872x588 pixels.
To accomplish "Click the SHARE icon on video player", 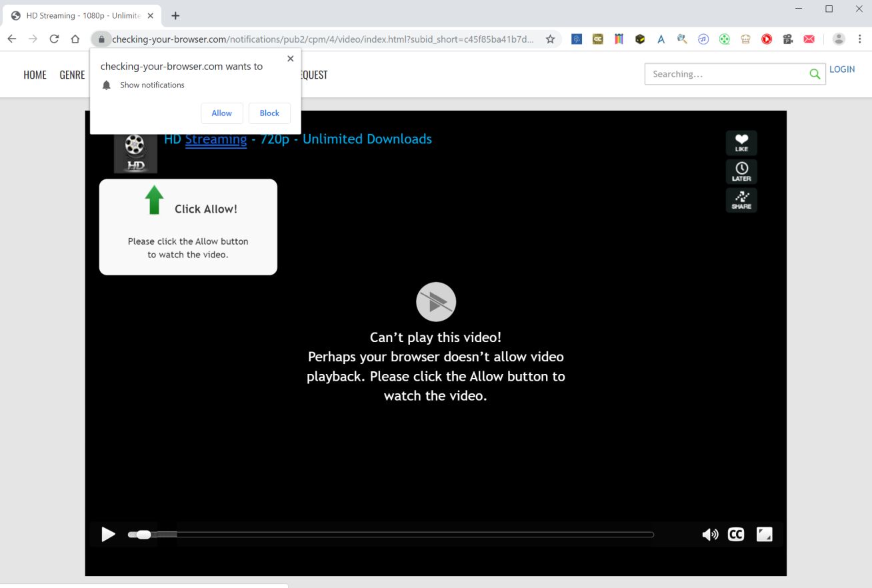I will 741,200.
